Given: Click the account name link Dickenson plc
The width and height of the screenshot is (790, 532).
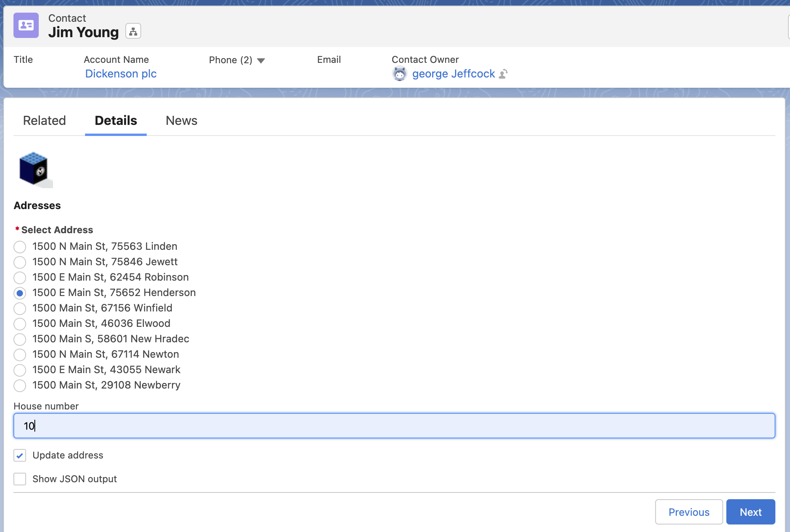Looking at the screenshot, I should pos(121,74).
